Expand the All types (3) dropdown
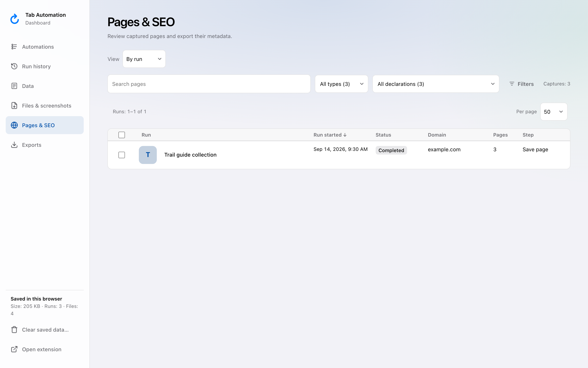 [x=341, y=84]
